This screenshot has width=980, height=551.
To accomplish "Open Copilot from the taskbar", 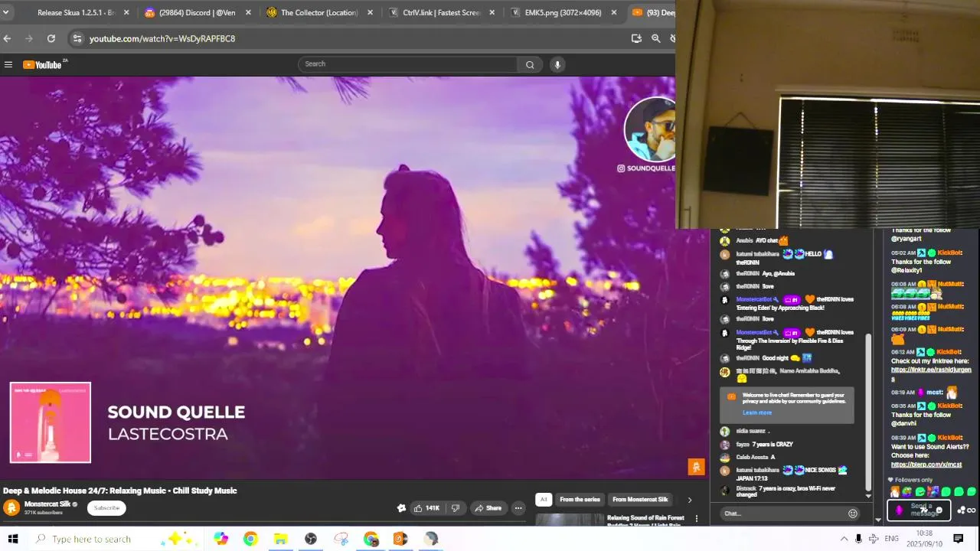I will click(220, 539).
